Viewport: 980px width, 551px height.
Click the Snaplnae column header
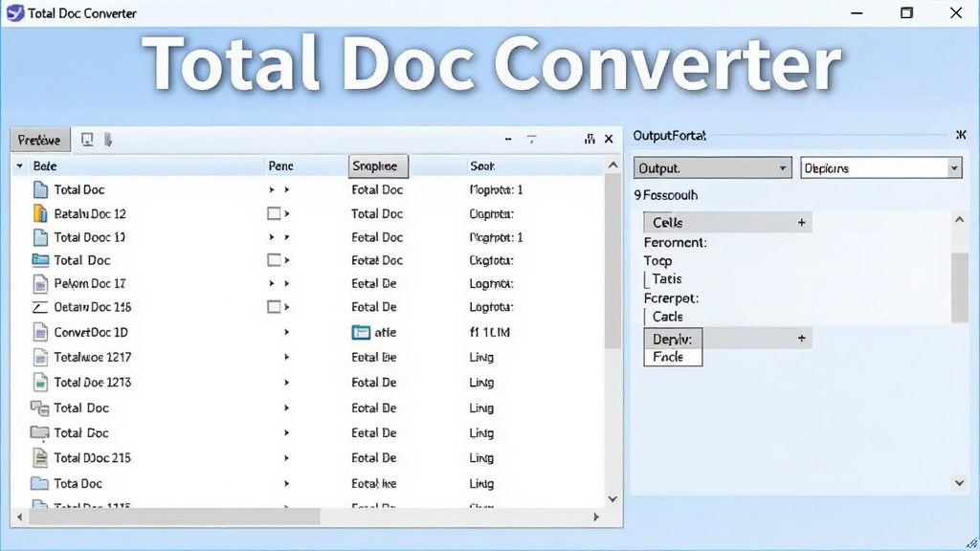(x=378, y=166)
